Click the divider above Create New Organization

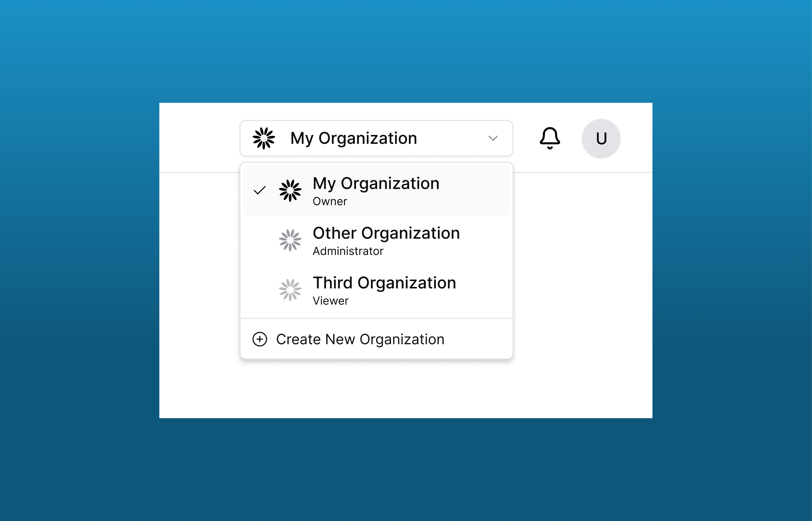tap(376, 318)
